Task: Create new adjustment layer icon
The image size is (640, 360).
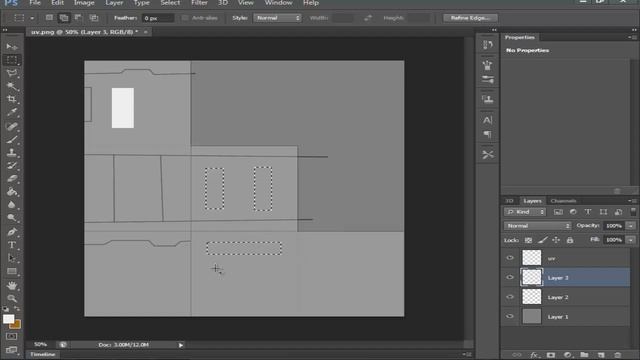Action: [x=567, y=355]
